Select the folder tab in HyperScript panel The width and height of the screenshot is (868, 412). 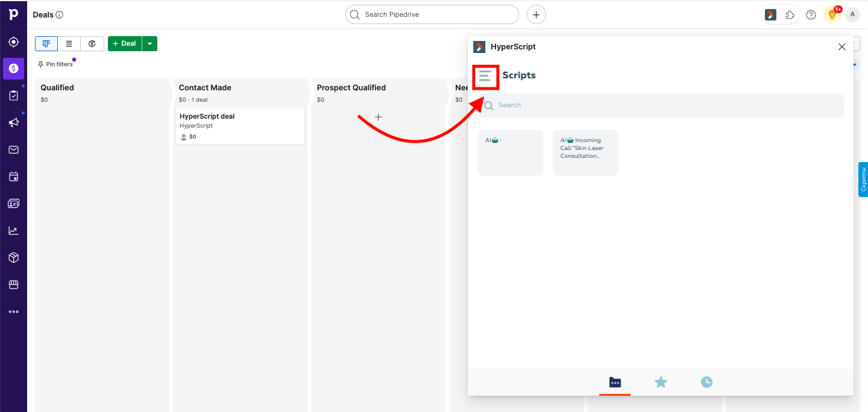pyautogui.click(x=615, y=382)
